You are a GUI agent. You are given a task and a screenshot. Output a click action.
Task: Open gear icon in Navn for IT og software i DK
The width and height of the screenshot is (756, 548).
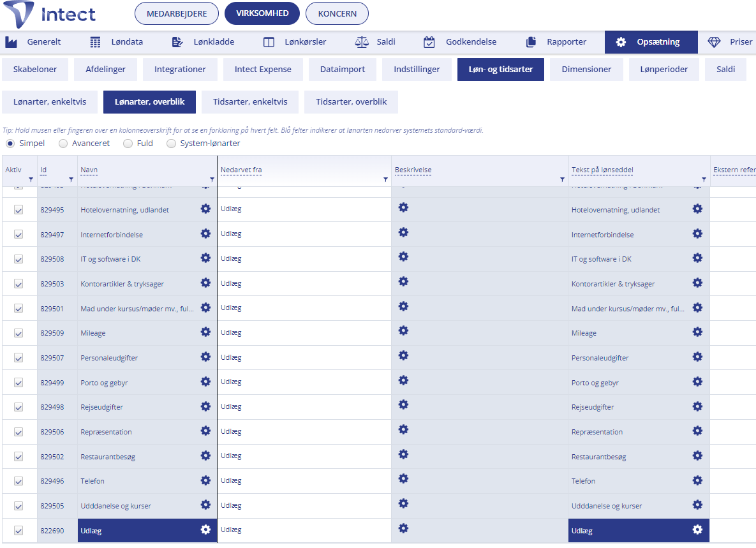205,258
